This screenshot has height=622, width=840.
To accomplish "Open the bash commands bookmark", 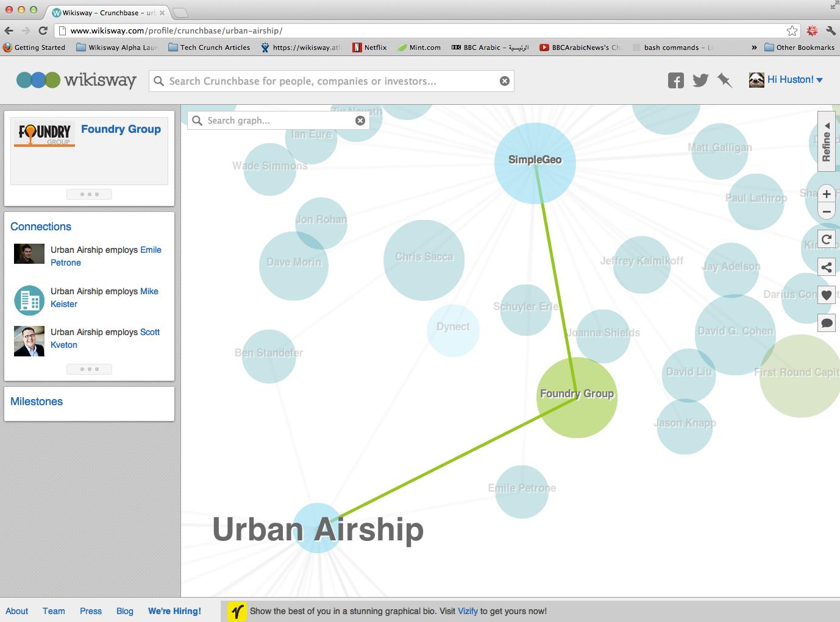I will 672,48.
